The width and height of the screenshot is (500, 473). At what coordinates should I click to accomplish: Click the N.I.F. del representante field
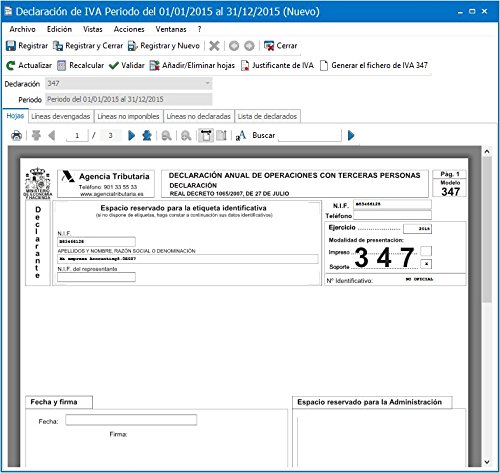(96, 277)
